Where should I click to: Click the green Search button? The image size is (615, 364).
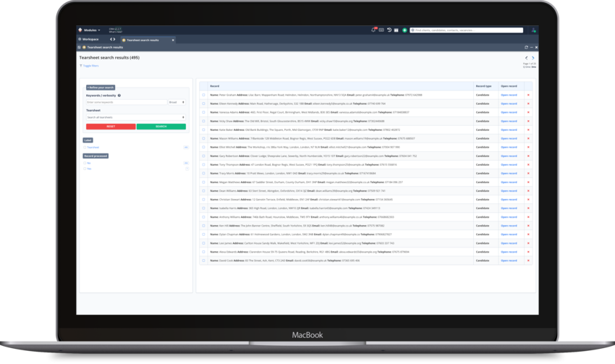pos(161,127)
